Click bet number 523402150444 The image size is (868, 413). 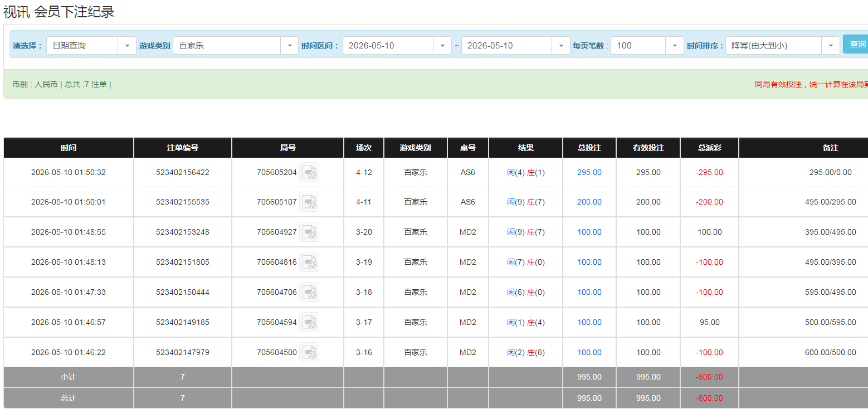(x=183, y=293)
